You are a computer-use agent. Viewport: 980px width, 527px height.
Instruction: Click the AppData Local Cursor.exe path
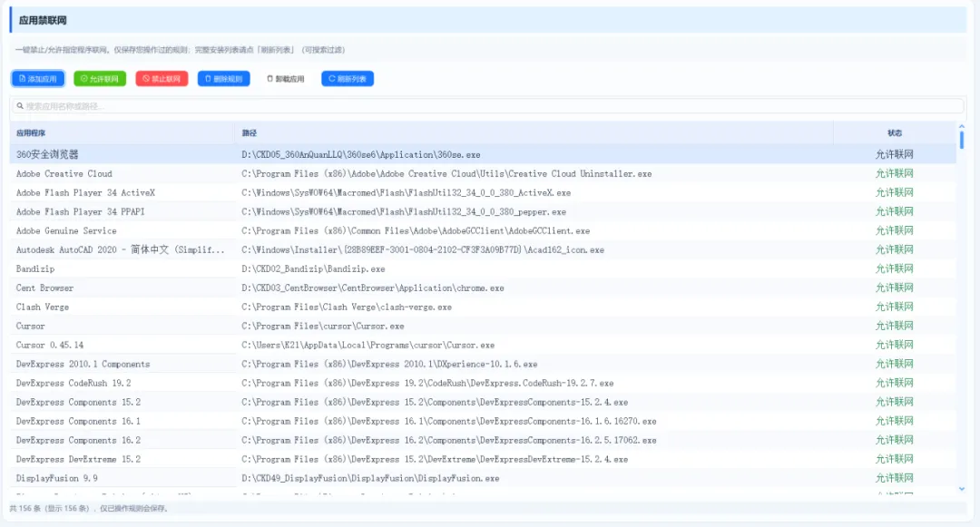click(x=368, y=346)
